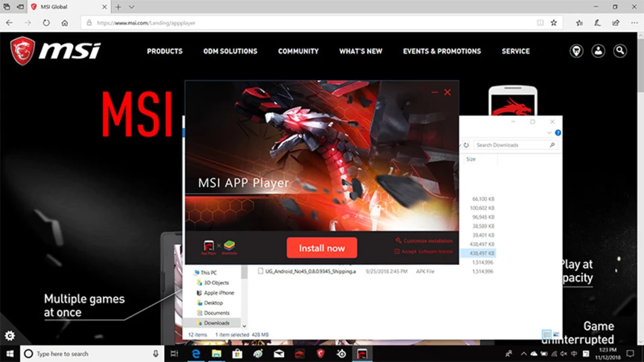Image resolution: width=644 pixels, height=362 pixels.
Task: Select This PC in navigation pane
Action: pos(208,272)
